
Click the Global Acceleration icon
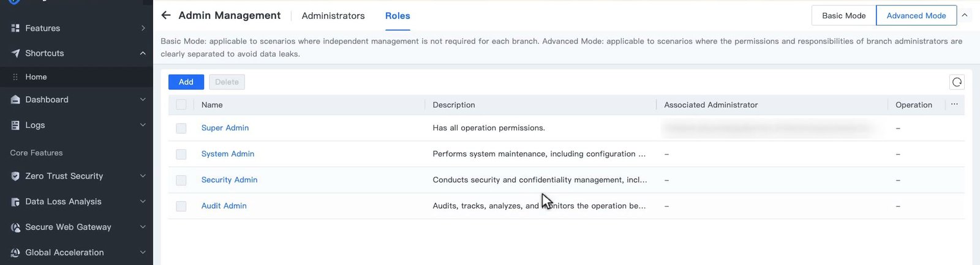click(15, 253)
